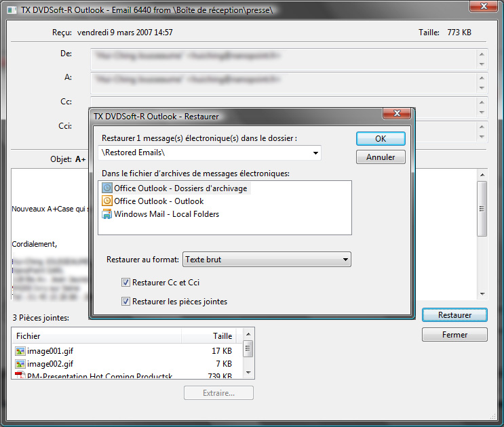The height and width of the screenshot is (427, 504).
Task: Confirm restore with the OK button
Action: 381,139
